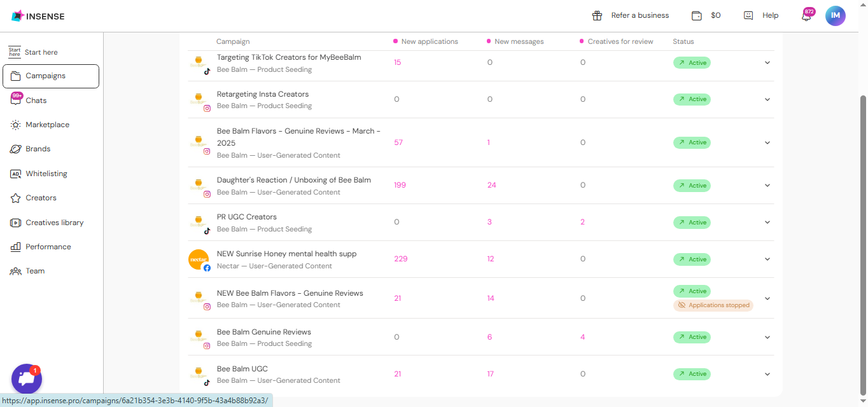This screenshot has width=868, height=407.
Task: Expand the Daughter's Reaction Unboxing row
Action: (x=767, y=186)
